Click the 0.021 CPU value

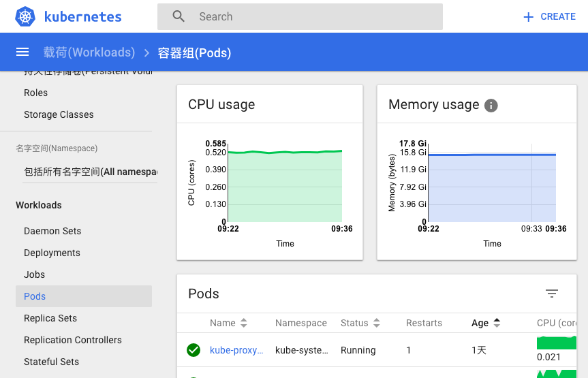coord(548,357)
